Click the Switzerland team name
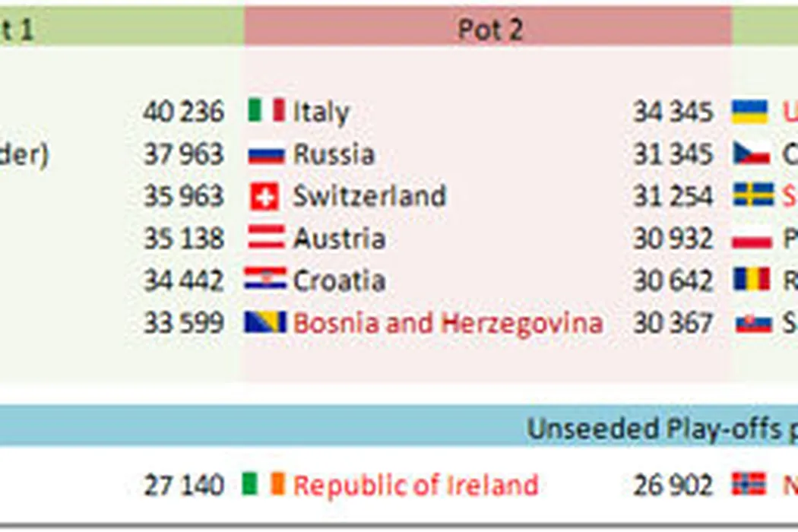 [x=369, y=196]
